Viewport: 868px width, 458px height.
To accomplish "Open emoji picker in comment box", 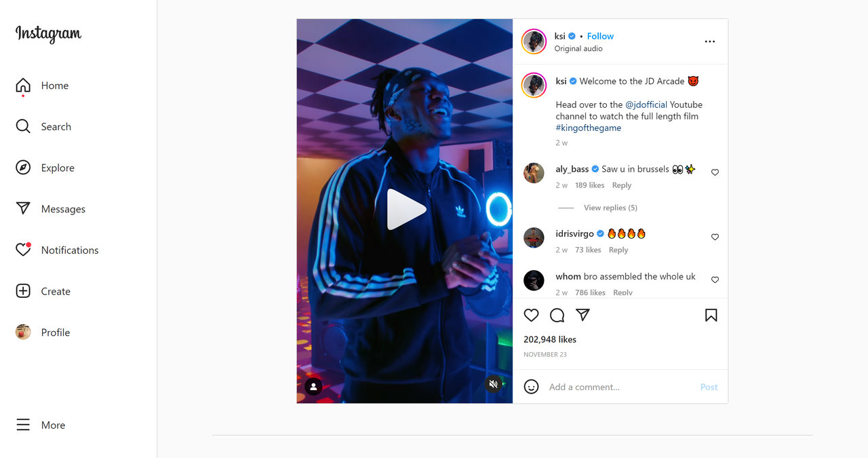I will [532, 387].
